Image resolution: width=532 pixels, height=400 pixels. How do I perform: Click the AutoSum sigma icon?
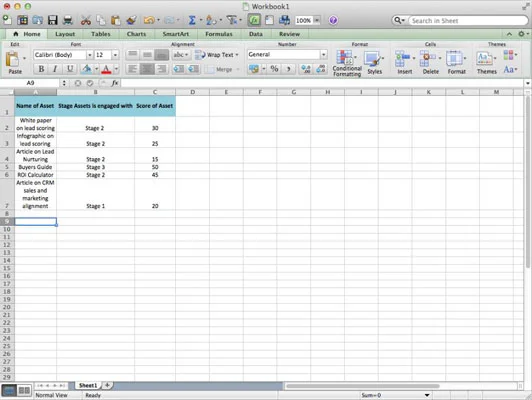pos(192,20)
